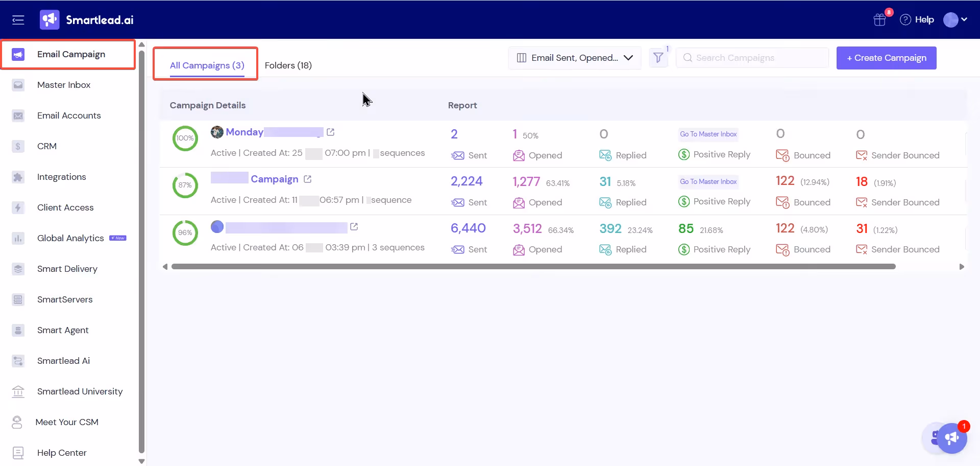Click the Smartlead University building icon
This screenshot has height=466, width=980.
pyautogui.click(x=18, y=391)
